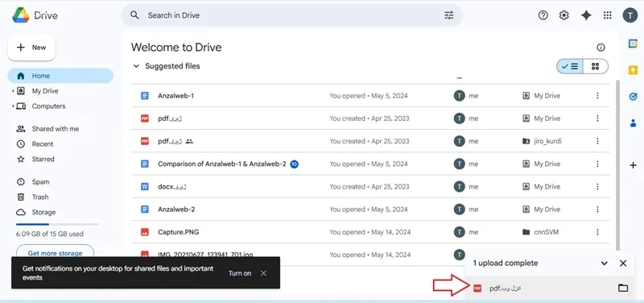
Task: Open Google Tasks in side panel
Action: 633,97
